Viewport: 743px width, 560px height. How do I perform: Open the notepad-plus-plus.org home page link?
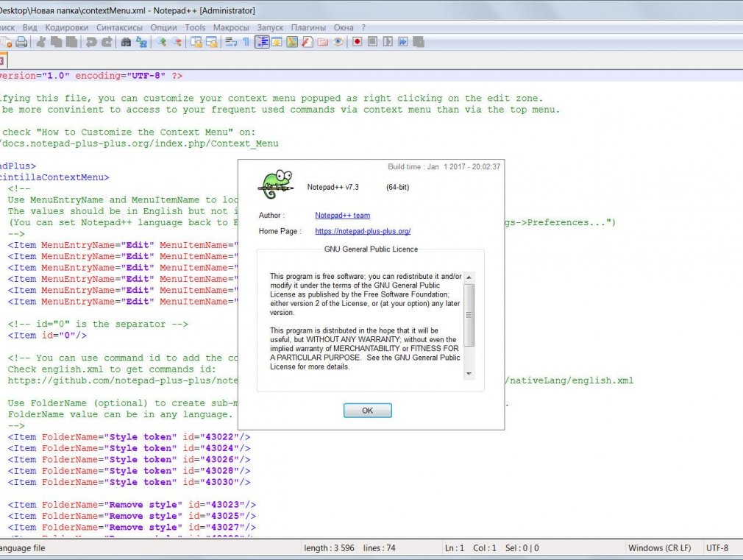tap(363, 231)
